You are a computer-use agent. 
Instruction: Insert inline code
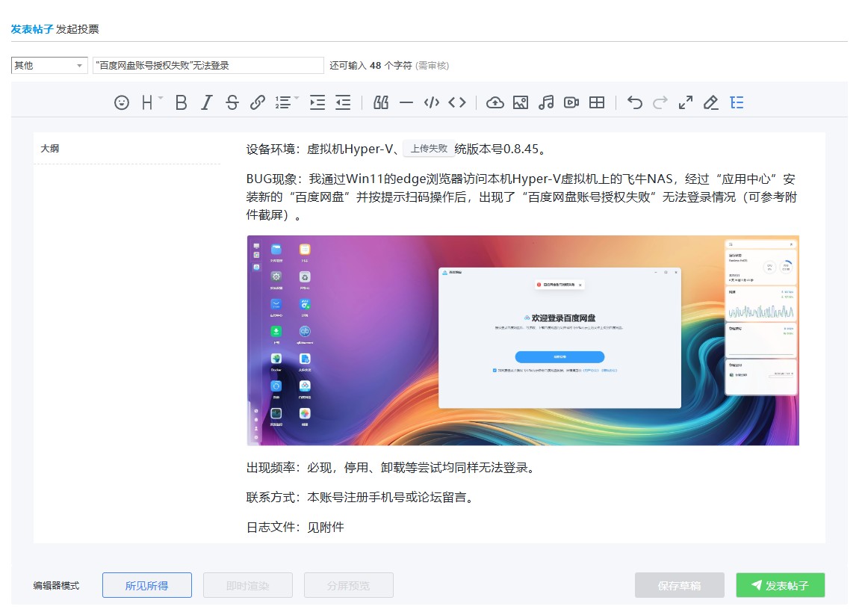(x=457, y=102)
